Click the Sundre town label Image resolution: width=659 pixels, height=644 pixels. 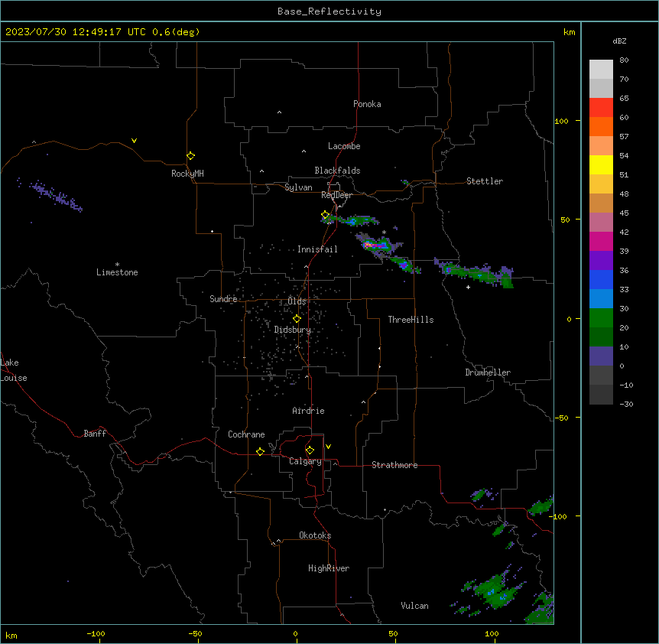click(223, 299)
